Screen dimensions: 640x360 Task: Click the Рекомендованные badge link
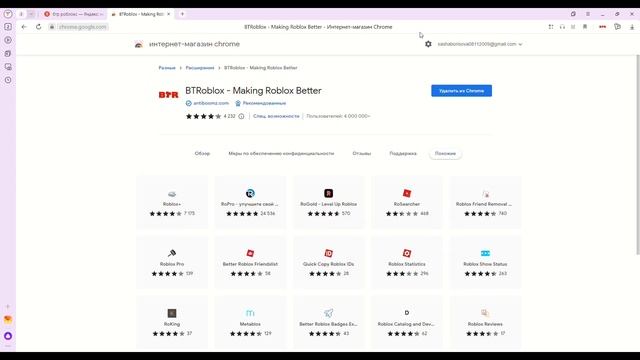(264, 103)
